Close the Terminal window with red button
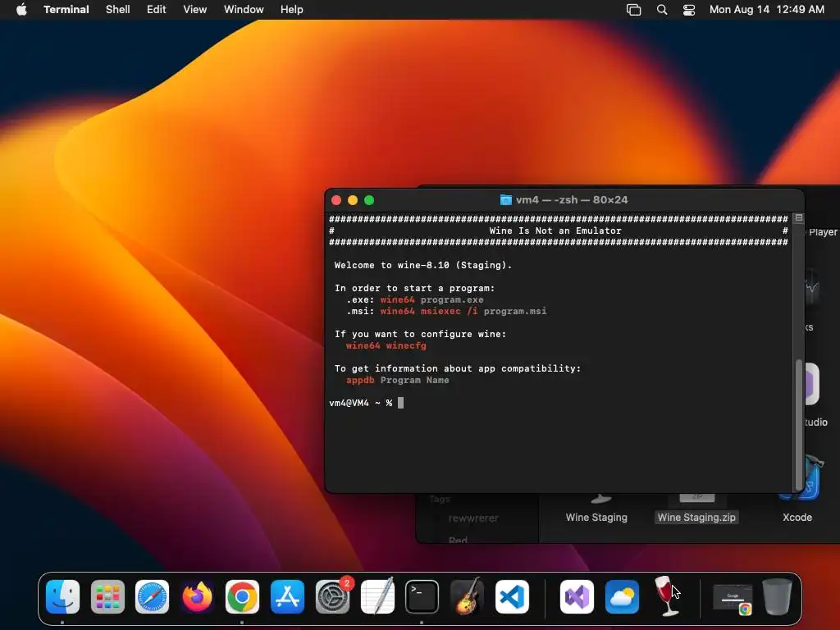Viewport: 840px width, 630px height. coord(336,200)
